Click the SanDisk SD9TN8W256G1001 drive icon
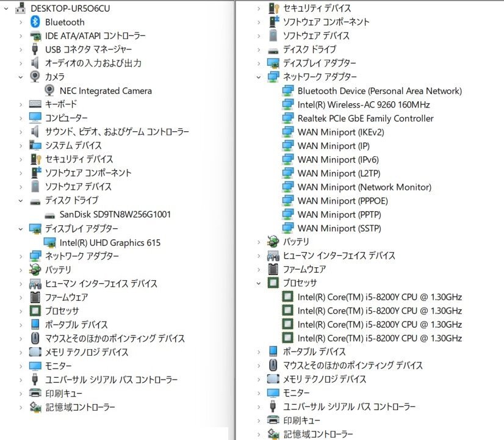 49,215
